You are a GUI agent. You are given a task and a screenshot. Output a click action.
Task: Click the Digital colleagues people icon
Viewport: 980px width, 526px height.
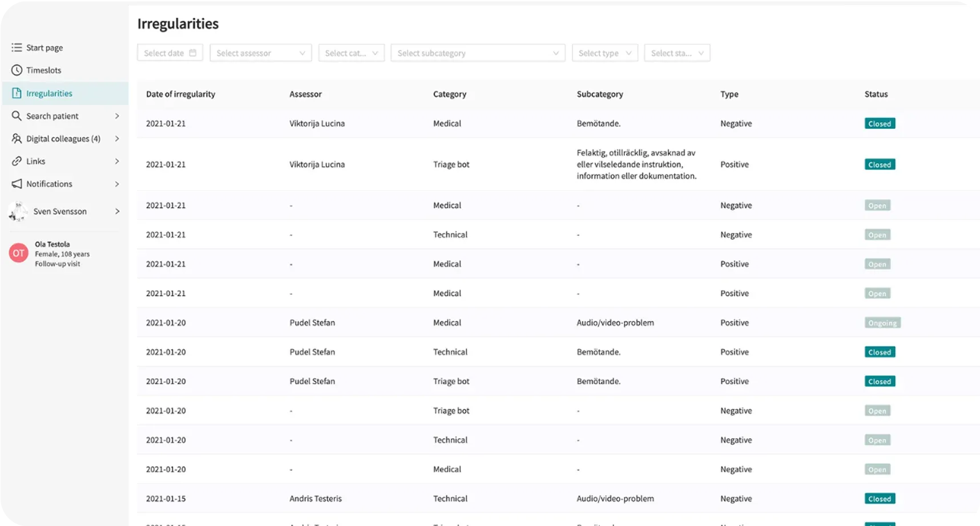click(17, 139)
